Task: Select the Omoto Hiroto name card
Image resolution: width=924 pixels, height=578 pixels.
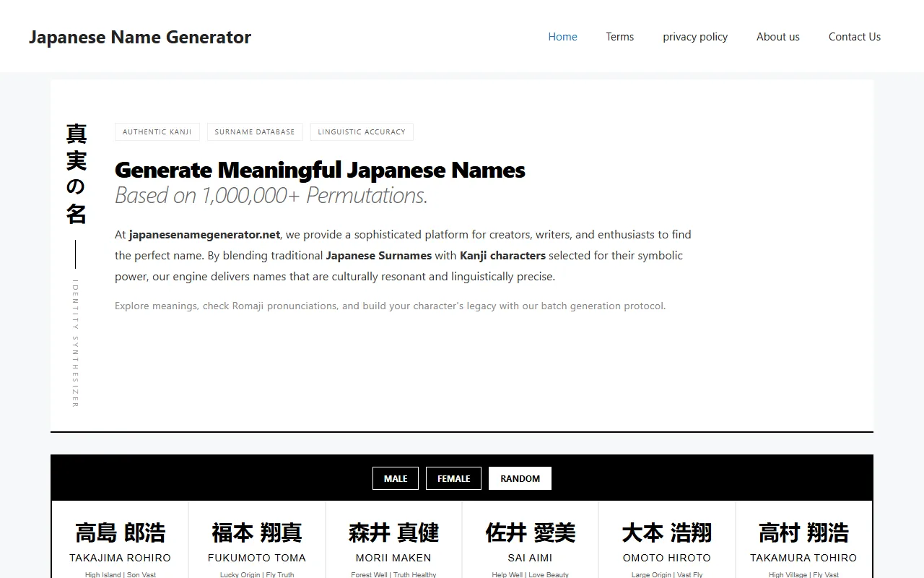Action: coord(667,542)
